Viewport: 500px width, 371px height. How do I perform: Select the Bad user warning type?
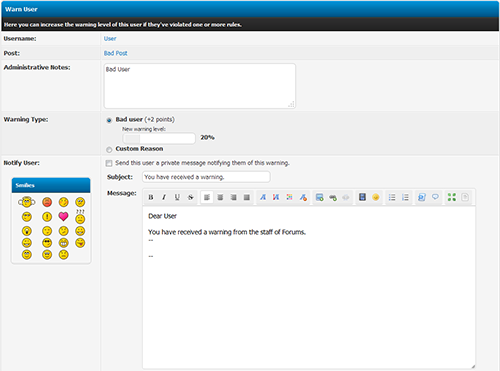pyautogui.click(x=109, y=120)
